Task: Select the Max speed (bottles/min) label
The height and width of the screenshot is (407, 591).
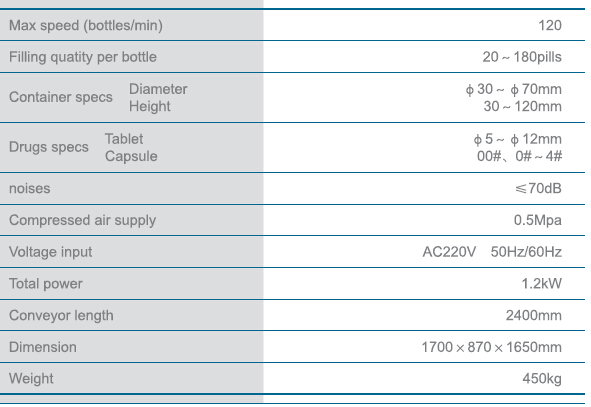Action: (x=86, y=26)
